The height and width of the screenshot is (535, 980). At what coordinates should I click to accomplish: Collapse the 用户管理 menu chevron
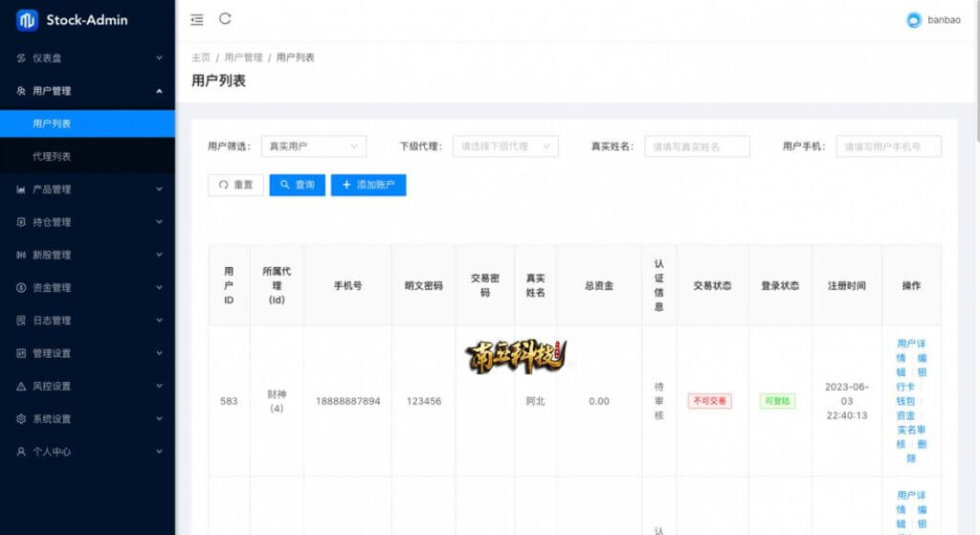coord(160,91)
